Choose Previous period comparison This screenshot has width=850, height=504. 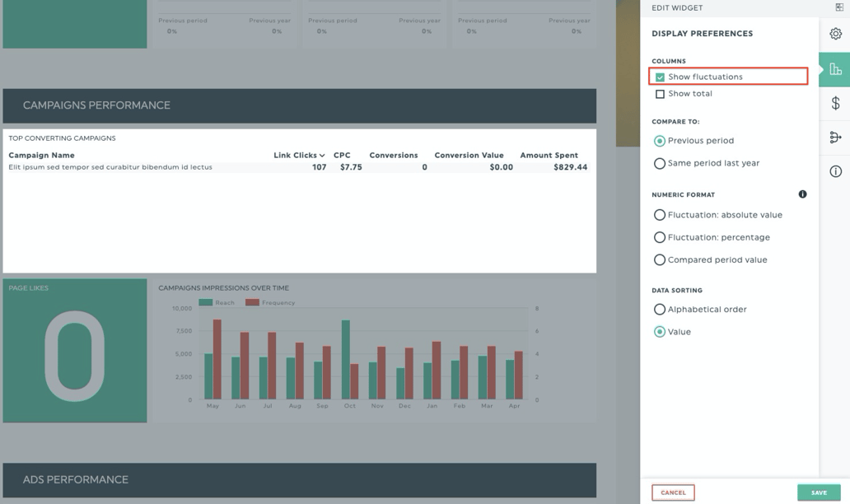tap(660, 141)
